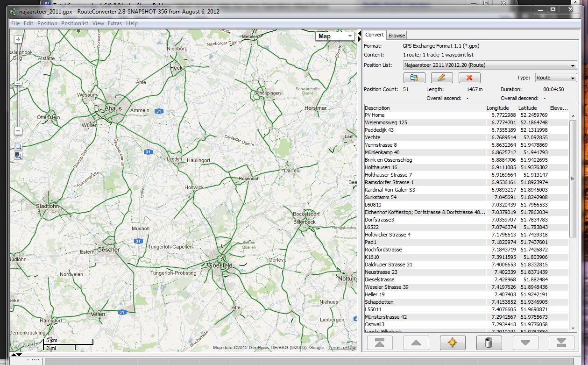Click the new position list folder-star icon
588x365 pixels.
[414, 78]
